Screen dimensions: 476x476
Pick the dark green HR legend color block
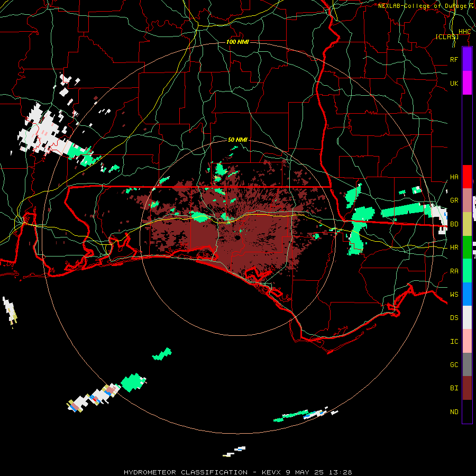(467, 247)
